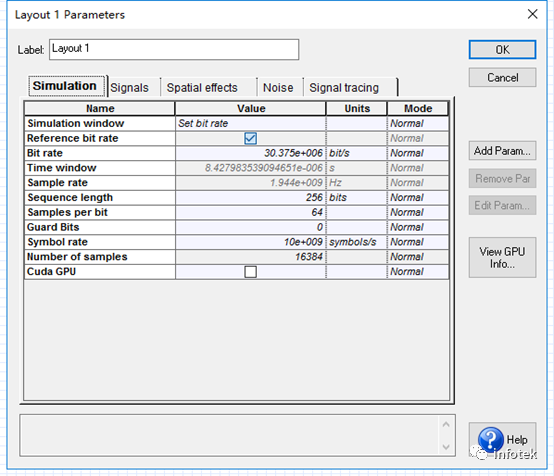Screen dimensions: 554x476
Task: Click the blue Help question mark icon
Action: [491, 439]
